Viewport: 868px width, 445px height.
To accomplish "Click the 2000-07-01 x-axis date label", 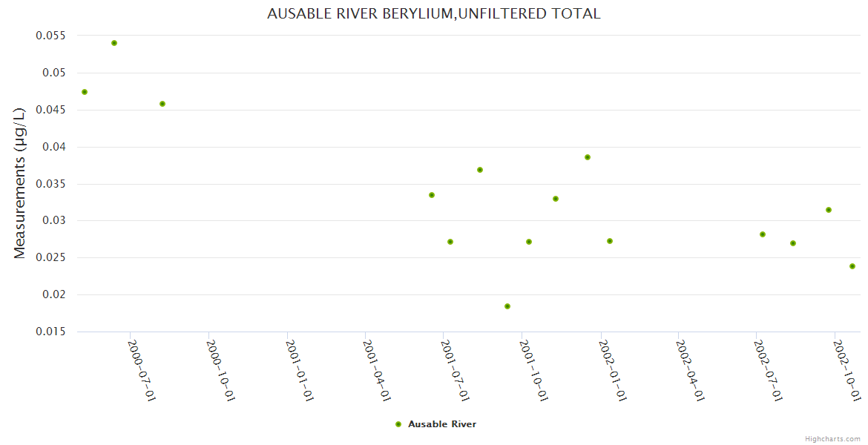I will 141,370.
